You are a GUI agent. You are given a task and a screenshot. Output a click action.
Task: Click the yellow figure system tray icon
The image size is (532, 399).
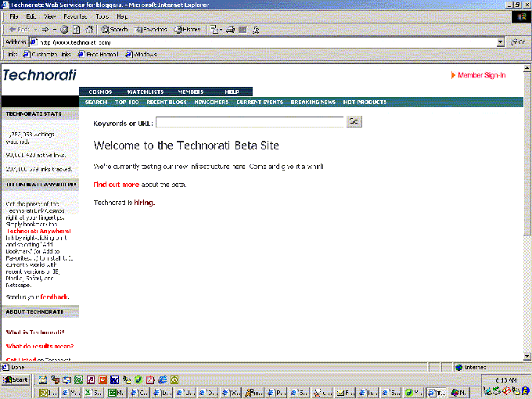[x=525, y=391]
